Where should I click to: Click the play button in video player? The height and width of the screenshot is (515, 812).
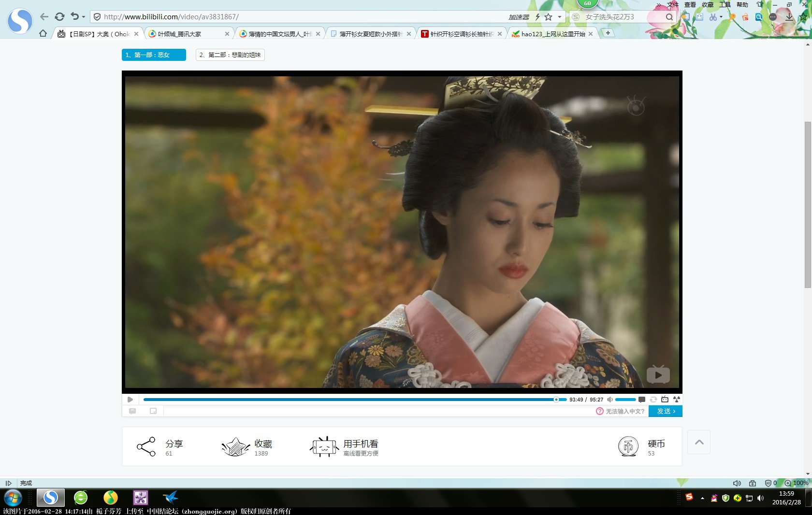coord(130,400)
